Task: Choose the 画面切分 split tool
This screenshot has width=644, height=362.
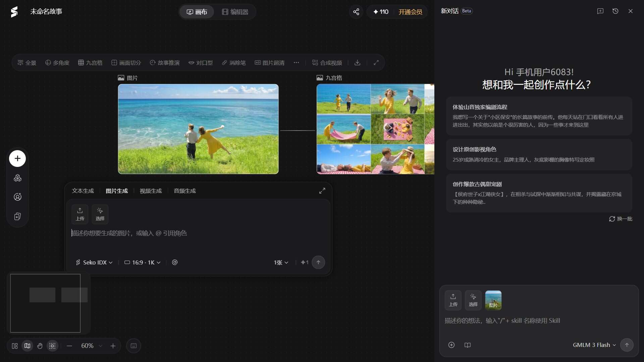Action: [x=126, y=63]
